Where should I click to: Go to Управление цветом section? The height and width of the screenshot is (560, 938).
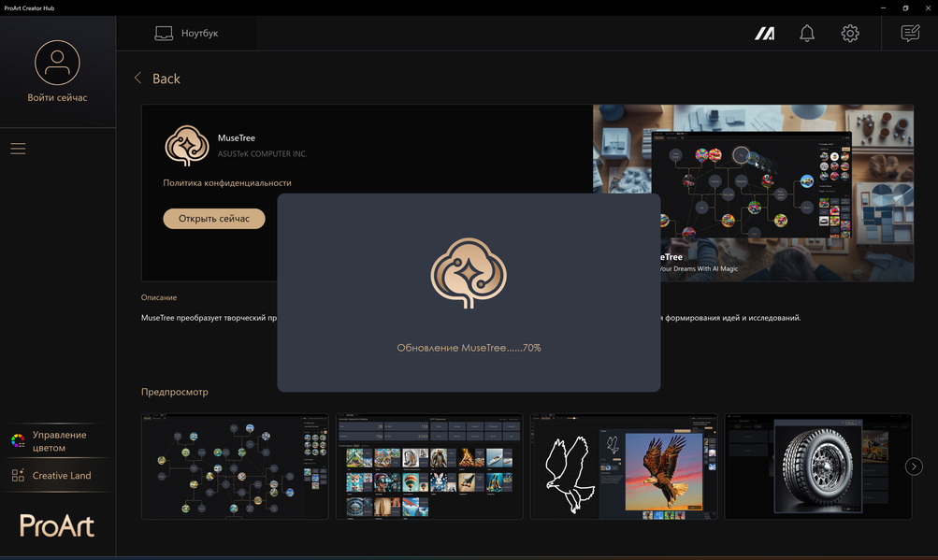pyautogui.click(x=57, y=441)
